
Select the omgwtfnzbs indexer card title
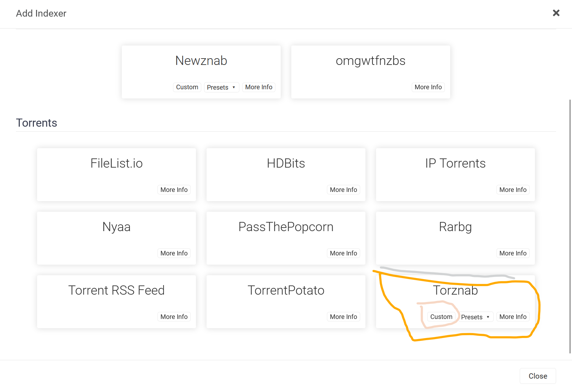coord(371,61)
